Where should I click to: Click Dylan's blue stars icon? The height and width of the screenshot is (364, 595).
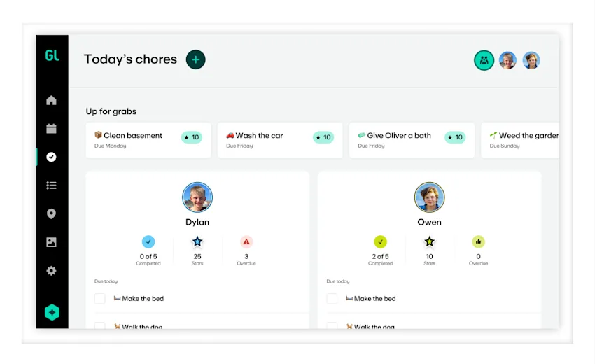(197, 241)
